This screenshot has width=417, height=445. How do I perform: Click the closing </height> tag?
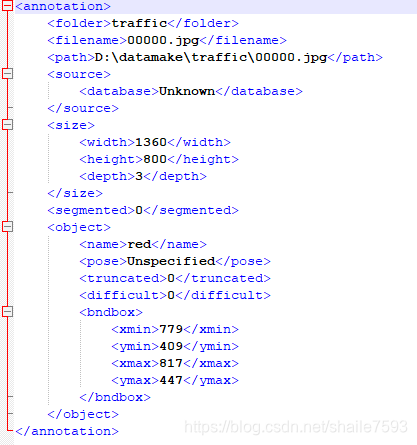click(x=203, y=159)
